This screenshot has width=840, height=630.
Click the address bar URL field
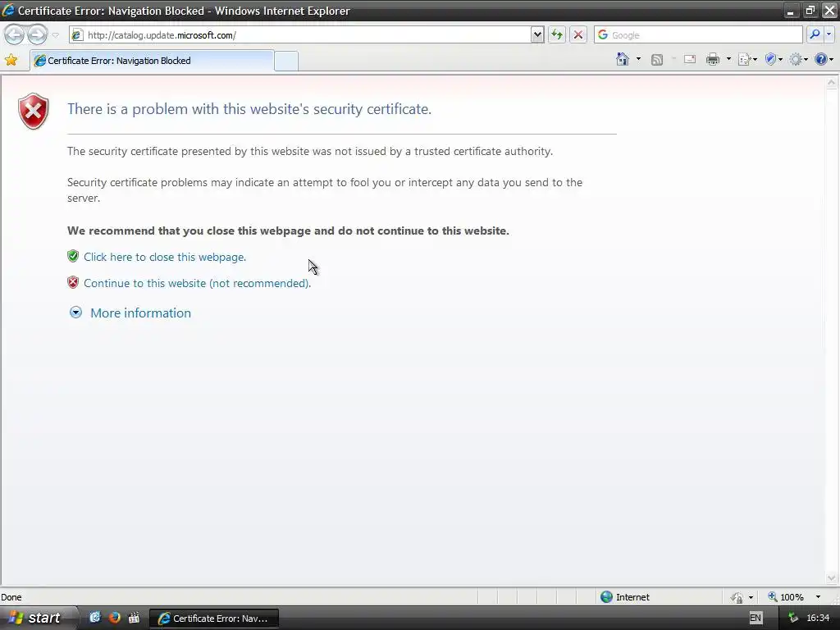(300, 35)
